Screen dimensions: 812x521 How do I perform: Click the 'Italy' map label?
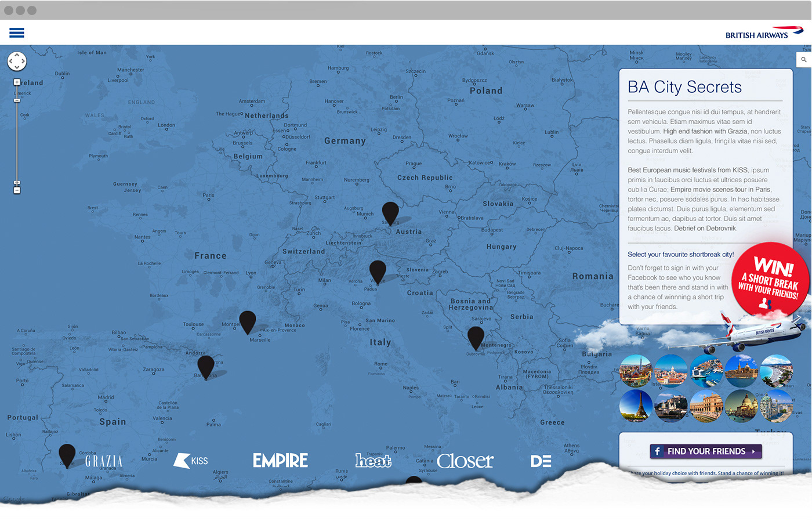pos(380,342)
